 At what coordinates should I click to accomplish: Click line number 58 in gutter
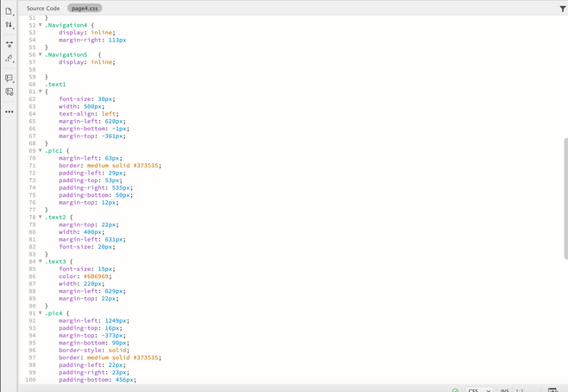(x=32, y=70)
